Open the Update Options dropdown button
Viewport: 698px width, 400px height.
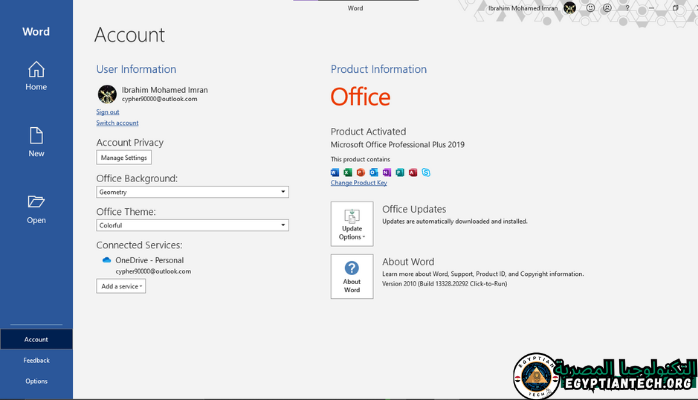coord(351,222)
